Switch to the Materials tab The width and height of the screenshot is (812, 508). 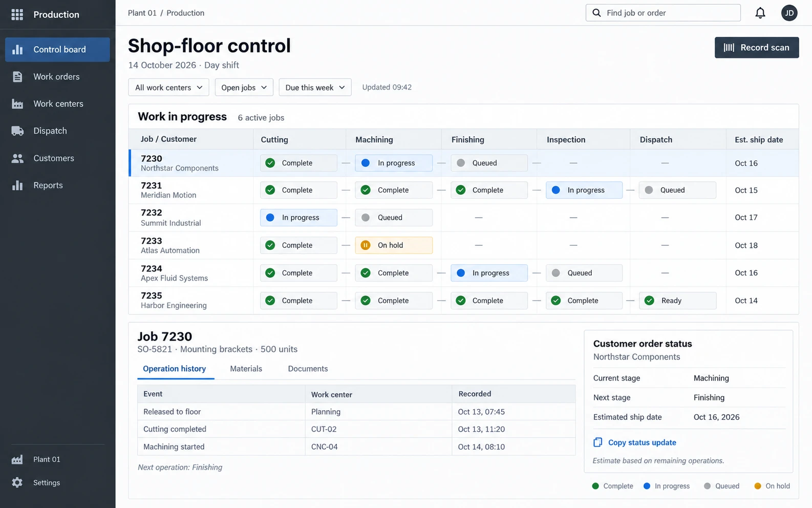[246, 369]
